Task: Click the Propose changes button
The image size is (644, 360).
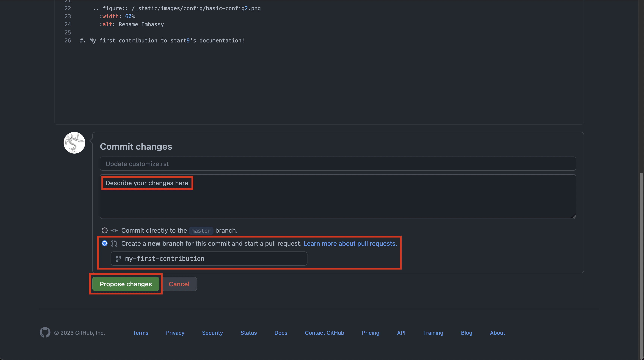Action: [126, 284]
